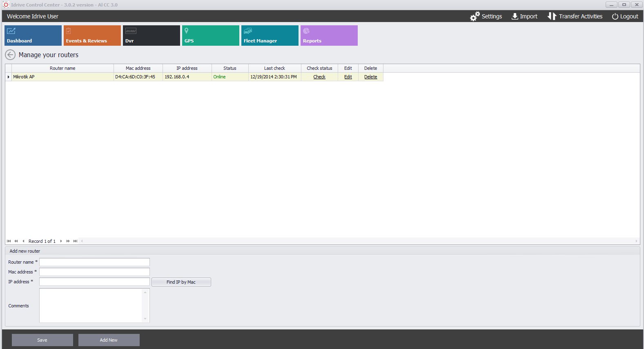Open the Fleet Manager tile
This screenshot has width=644, height=349.
click(270, 36)
